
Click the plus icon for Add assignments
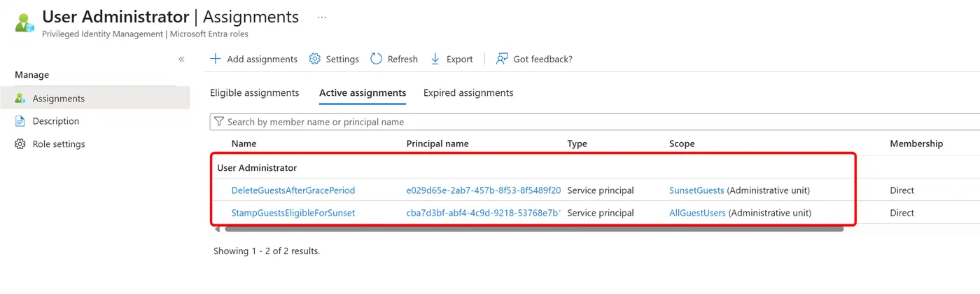216,59
